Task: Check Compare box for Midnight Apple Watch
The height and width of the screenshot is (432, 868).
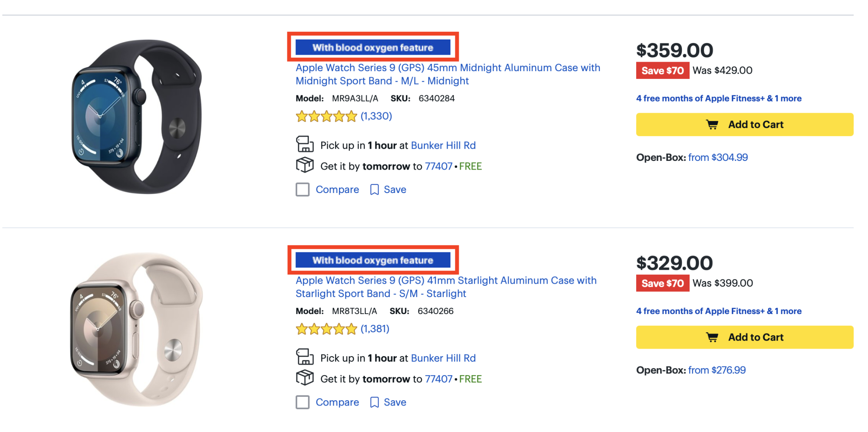Action: 302,190
